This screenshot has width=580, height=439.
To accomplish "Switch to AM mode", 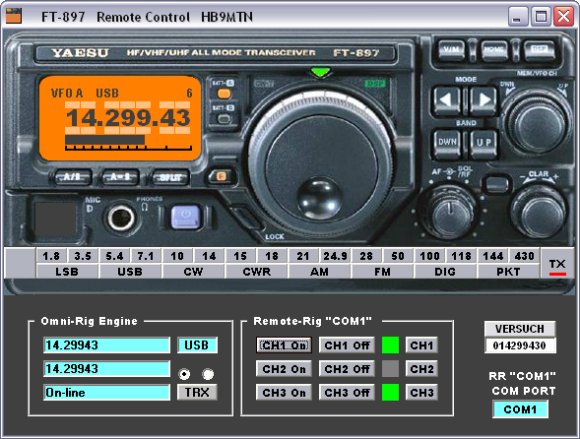I will click(319, 271).
